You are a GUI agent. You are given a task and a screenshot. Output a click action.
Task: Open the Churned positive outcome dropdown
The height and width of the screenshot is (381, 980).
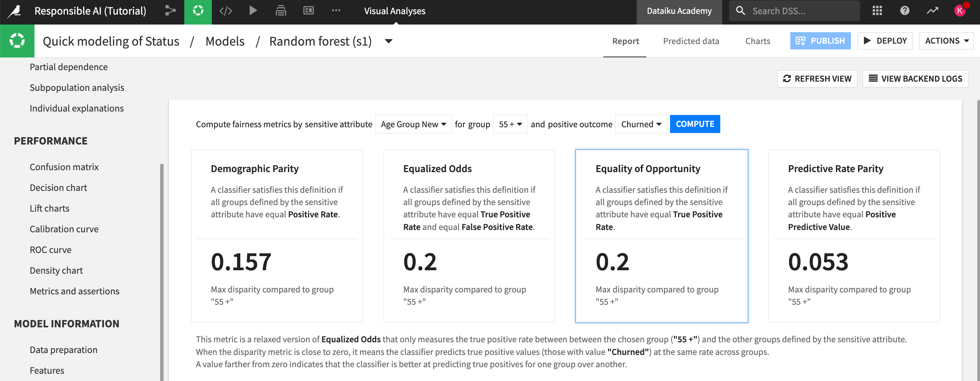(641, 124)
